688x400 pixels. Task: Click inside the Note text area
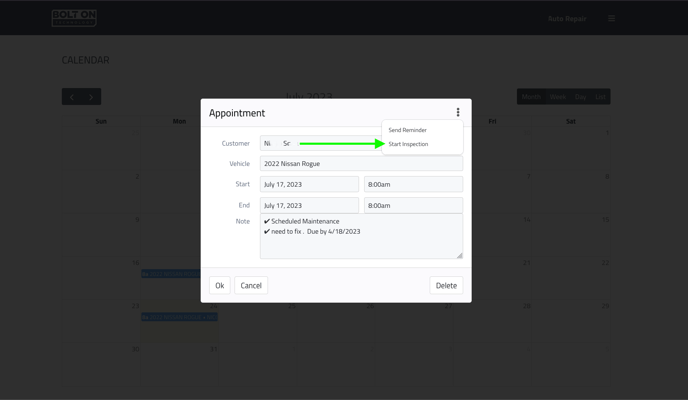point(361,236)
